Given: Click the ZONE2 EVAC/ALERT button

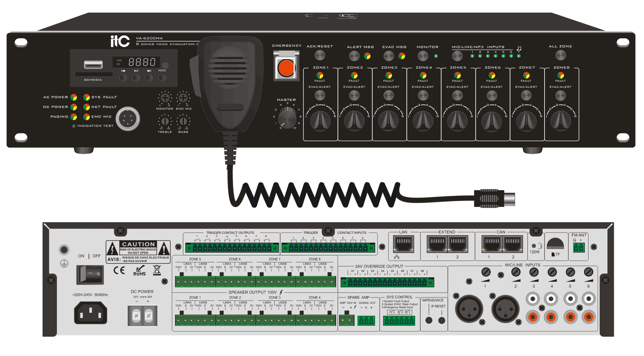Looking at the screenshot, I should tap(354, 95).
